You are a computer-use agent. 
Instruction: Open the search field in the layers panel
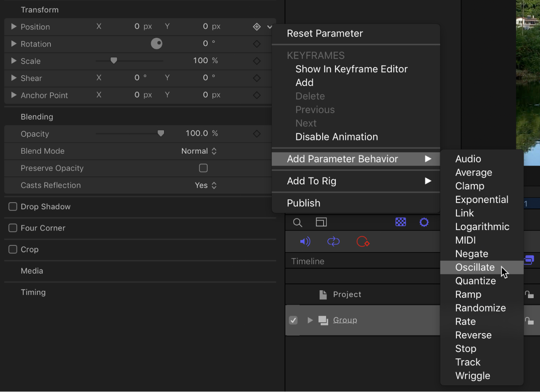[297, 222]
